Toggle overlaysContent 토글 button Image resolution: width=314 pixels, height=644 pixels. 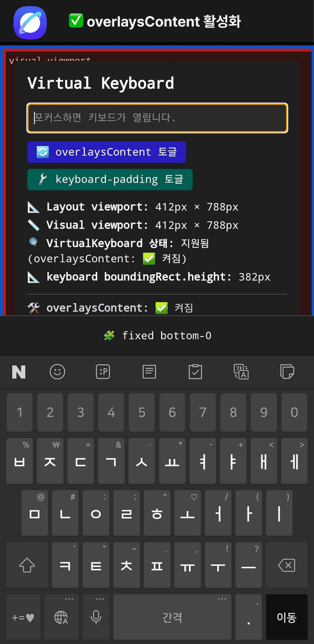tap(106, 152)
